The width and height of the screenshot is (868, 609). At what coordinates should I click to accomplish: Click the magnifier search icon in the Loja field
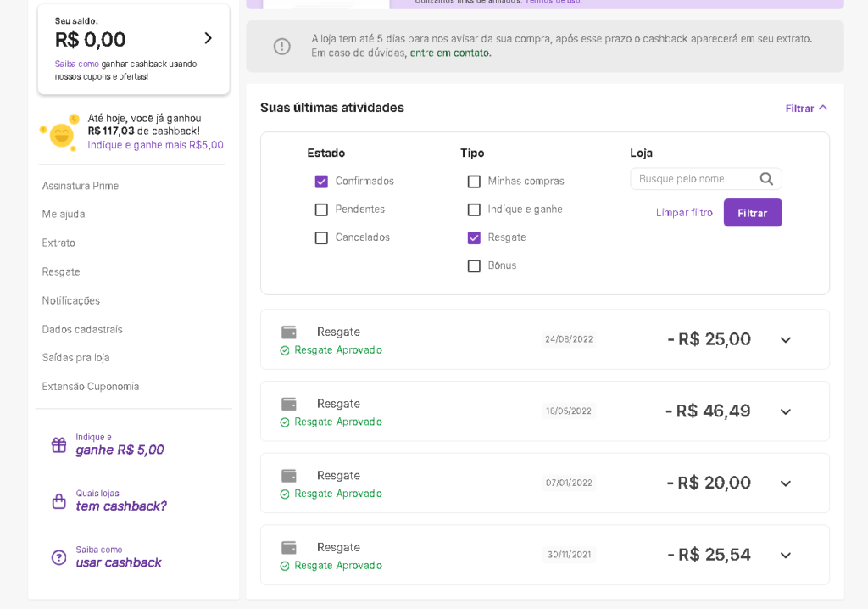point(766,178)
